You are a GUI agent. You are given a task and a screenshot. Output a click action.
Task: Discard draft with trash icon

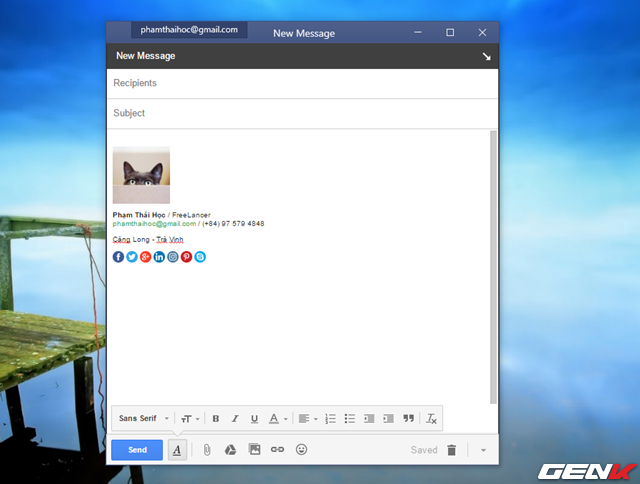click(x=451, y=450)
